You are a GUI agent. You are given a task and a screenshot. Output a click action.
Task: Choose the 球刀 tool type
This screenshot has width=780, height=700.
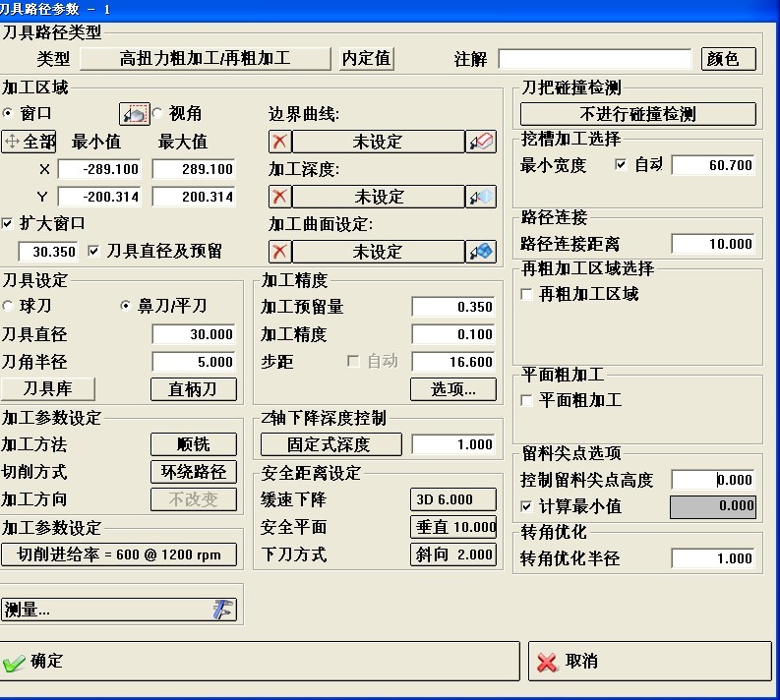point(8,306)
